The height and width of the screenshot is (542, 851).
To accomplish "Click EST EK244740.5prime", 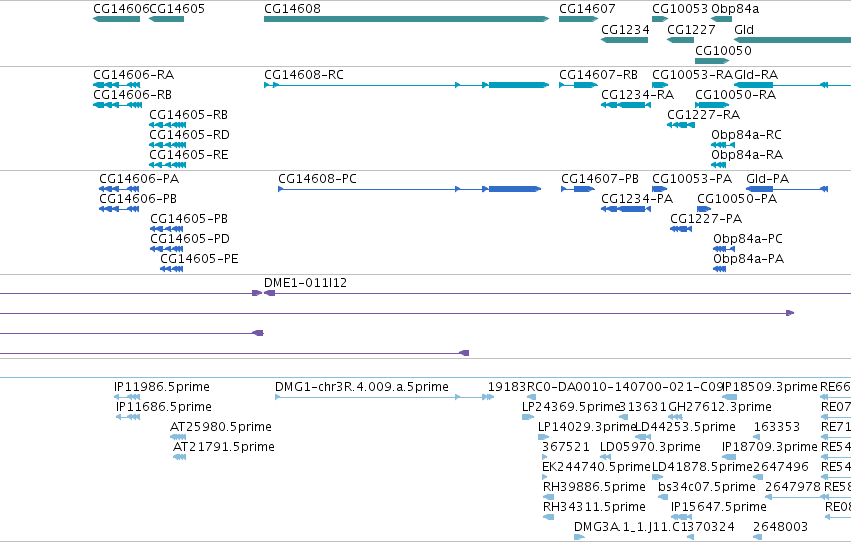I will click(x=544, y=477).
